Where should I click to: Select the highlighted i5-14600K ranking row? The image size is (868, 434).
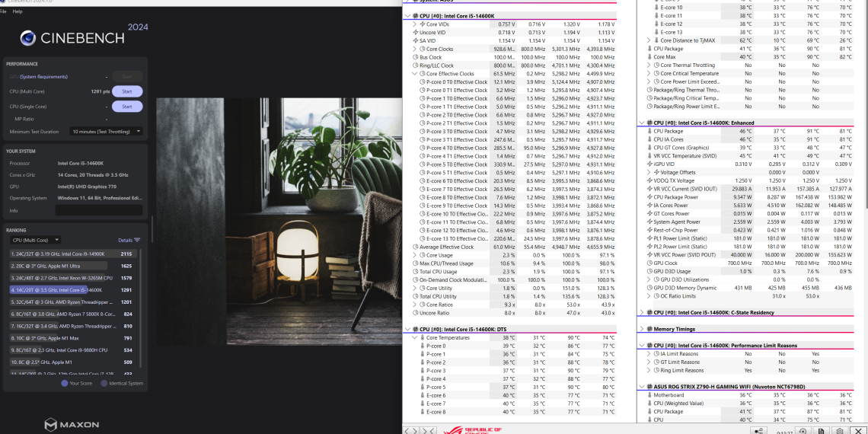(72, 289)
